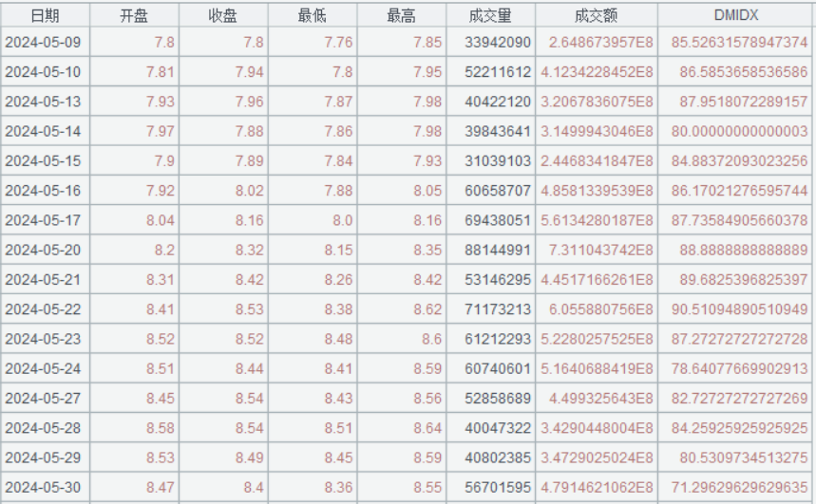The height and width of the screenshot is (504, 816).
Task: Select turnover value 4.7914621062E8
Action: 597,487
